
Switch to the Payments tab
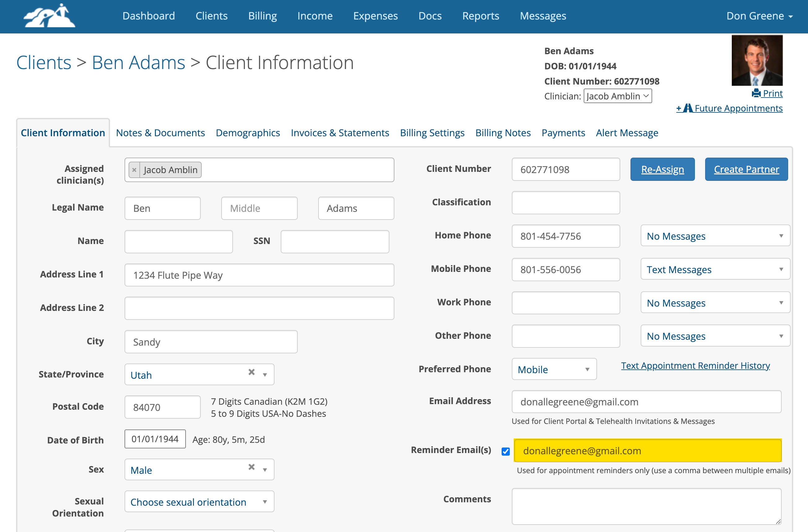coord(563,133)
